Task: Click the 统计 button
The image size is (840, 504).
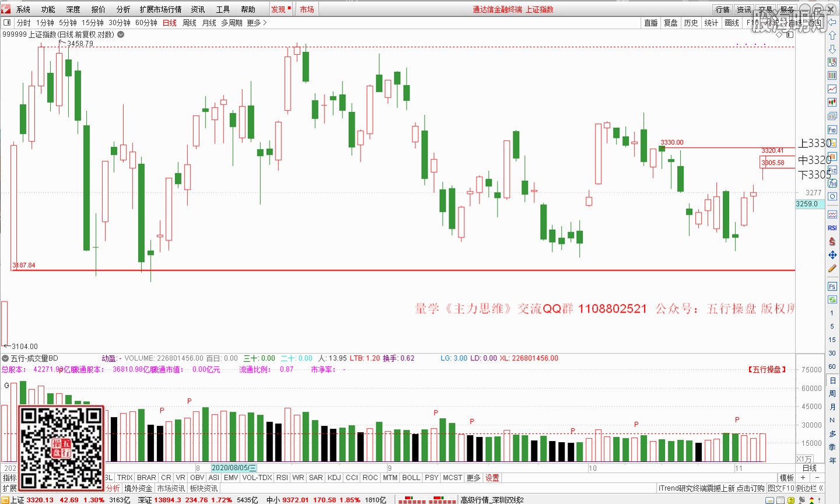Action: click(711, 23)
